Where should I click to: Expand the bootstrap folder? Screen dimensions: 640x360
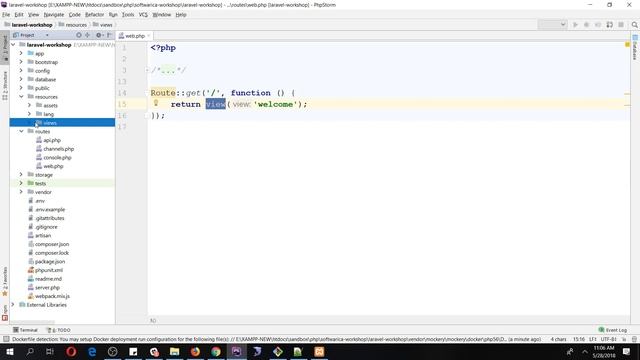(21, 62)
